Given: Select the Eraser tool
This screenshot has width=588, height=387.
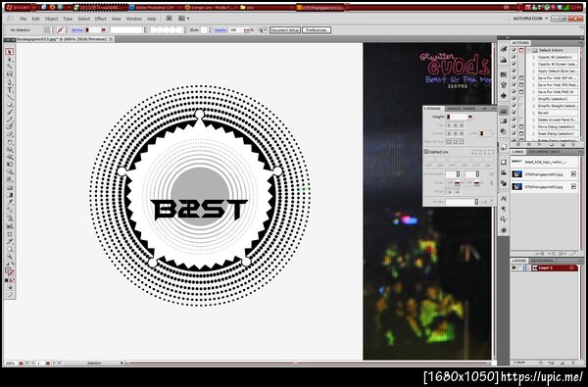Looking at the screenshot, I should coord(10,134).
